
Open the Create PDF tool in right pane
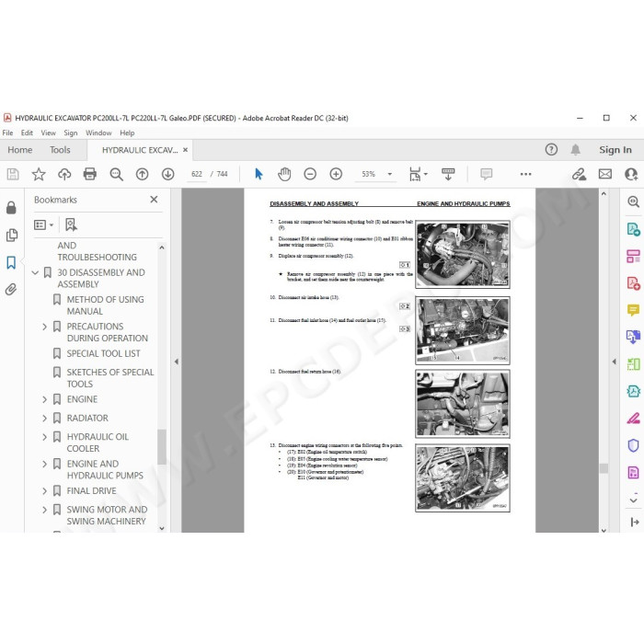(633, 283)
